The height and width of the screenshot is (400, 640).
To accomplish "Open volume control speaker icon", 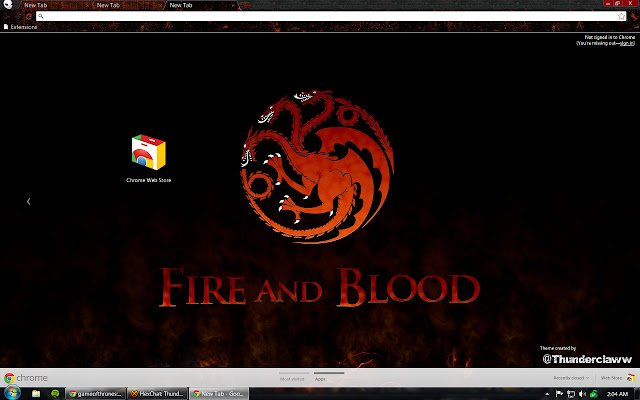I will 582,394.
